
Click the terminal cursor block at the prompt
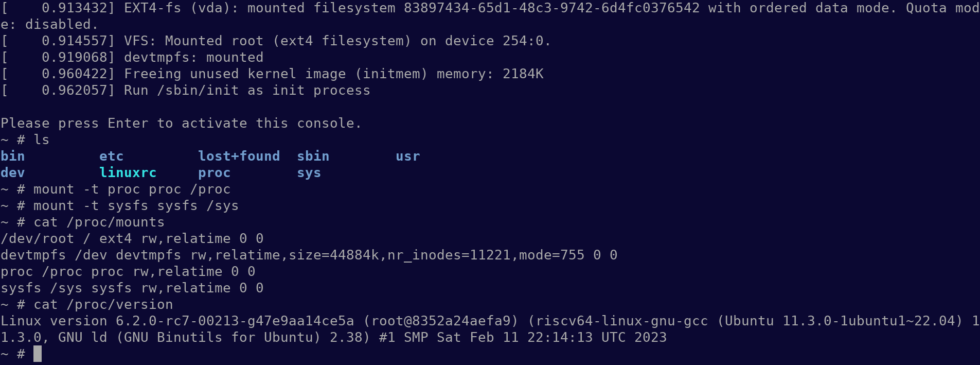pyautogui.click(x=38, y=354)
